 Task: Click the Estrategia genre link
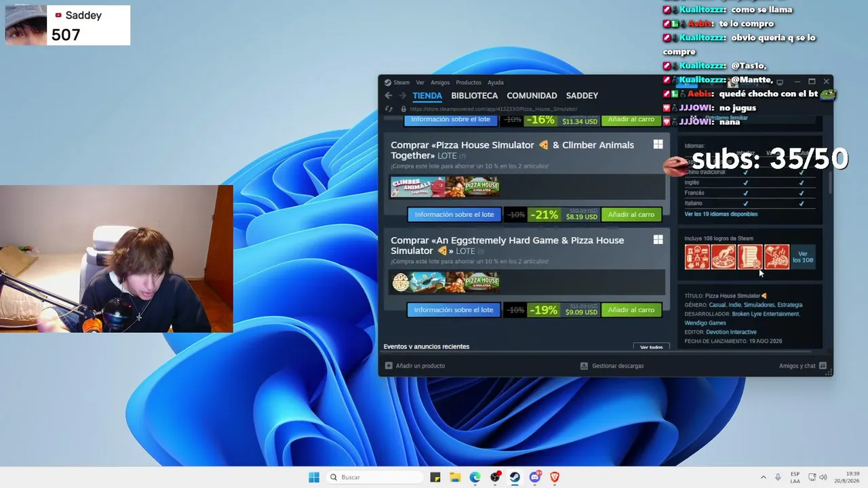tap(790, 305)
